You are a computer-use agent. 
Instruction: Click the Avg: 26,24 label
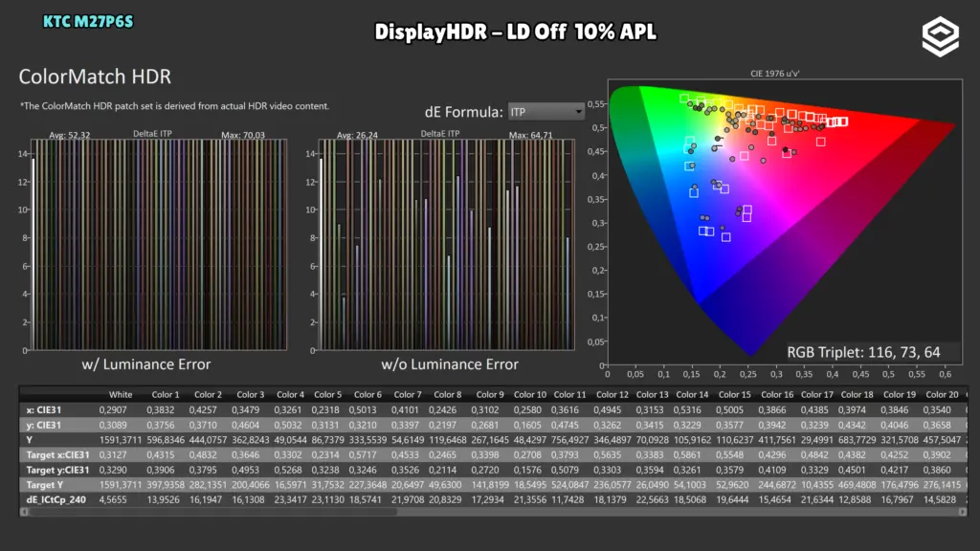(x=357, y=135)
